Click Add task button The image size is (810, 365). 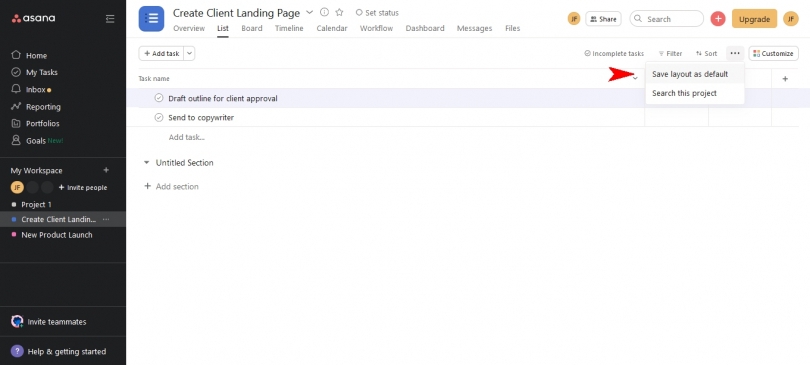161,53
